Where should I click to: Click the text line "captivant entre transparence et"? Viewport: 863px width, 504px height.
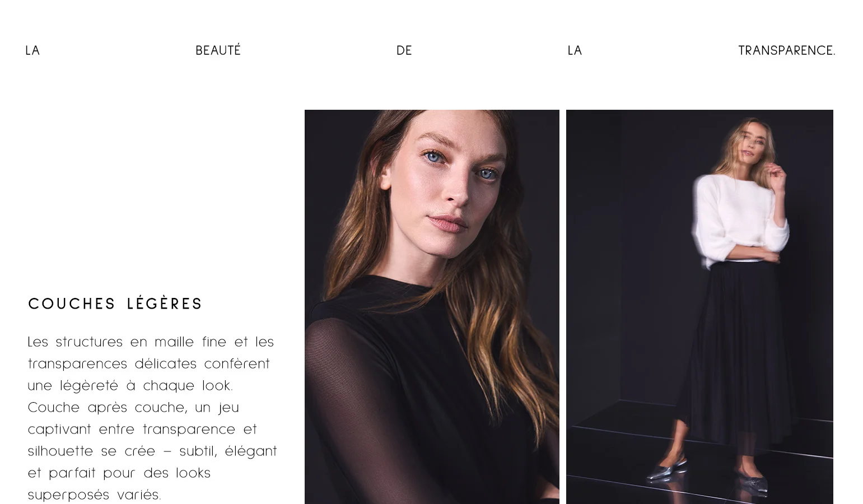tap(142, 429)
